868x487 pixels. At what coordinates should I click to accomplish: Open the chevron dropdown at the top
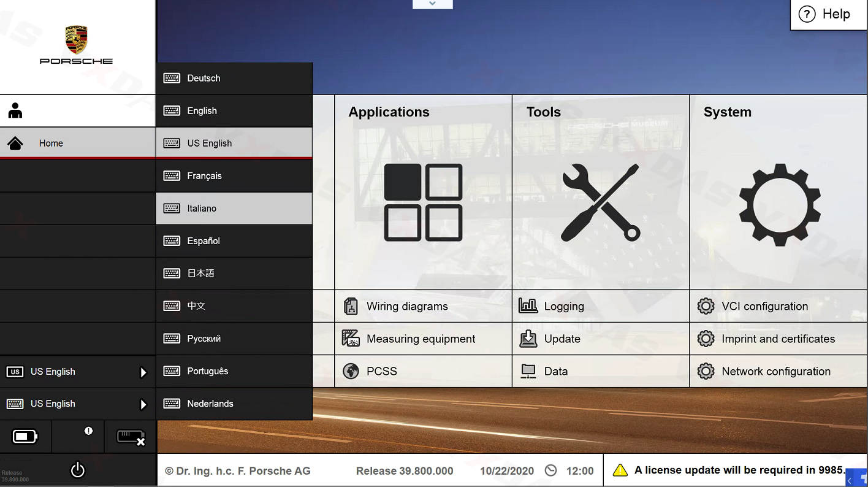[x=432, y=4]
